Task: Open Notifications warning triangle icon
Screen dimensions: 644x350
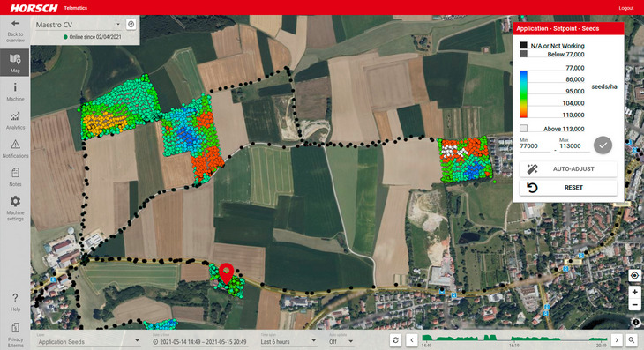Action: (x=15, y=145)
